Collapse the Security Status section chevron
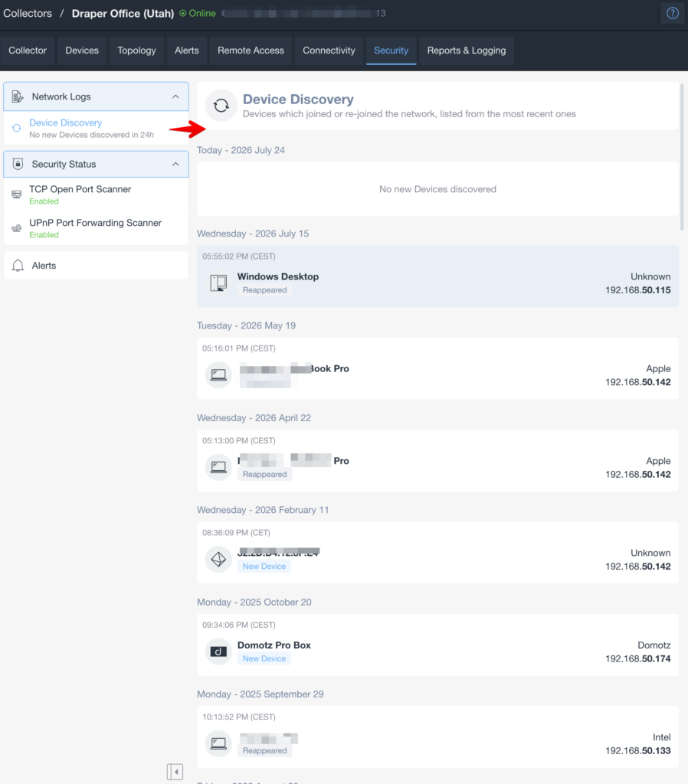Screen dimensions: 688x784 pos(175,164)
